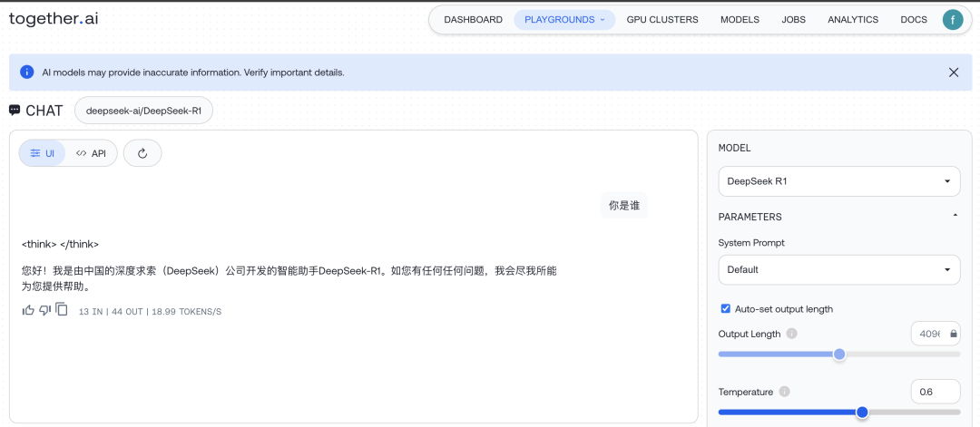
Task: Open JOBS in top navigation
Action: click(x=794, y=19)
